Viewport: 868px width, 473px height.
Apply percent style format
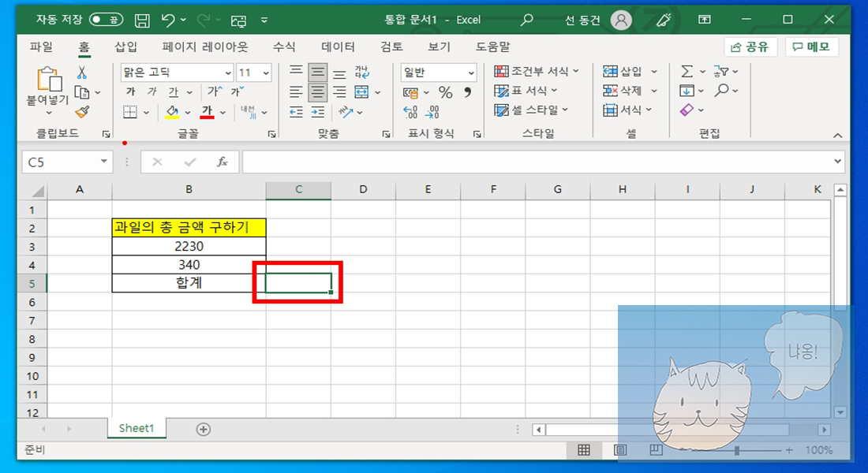point(446,91)
